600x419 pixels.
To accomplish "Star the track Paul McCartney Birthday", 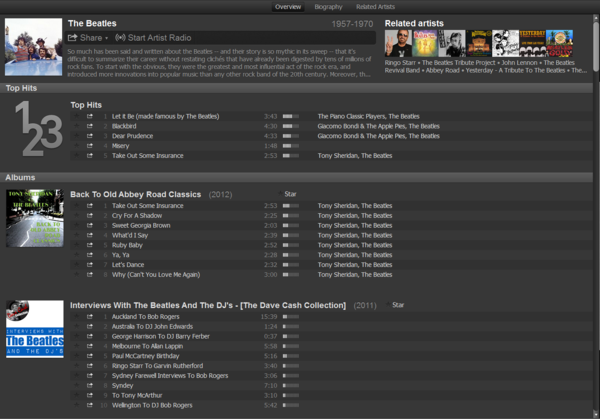I will [77, 356].
